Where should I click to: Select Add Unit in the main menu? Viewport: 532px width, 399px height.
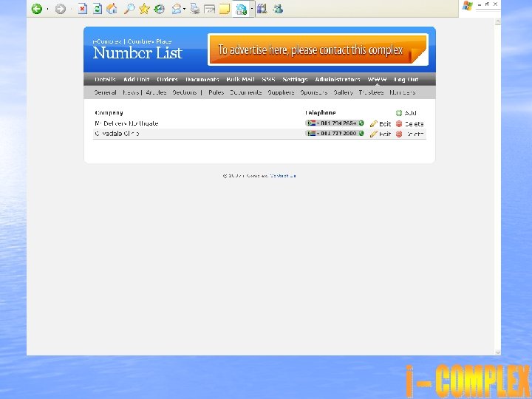click(137, 79)
